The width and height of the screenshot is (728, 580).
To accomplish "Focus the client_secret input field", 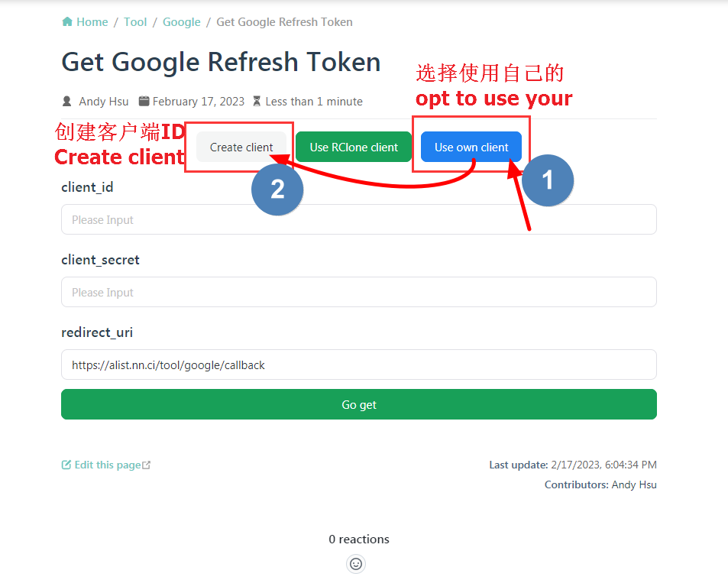I will [359, 292].
